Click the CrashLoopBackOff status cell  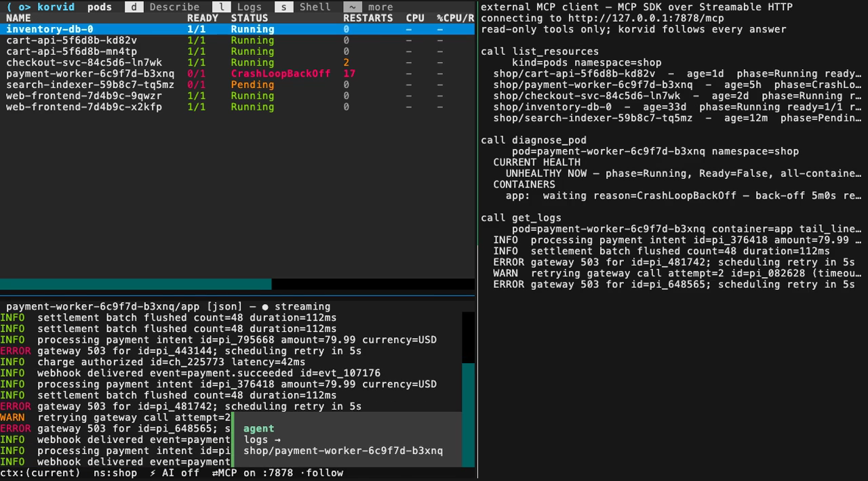click(281, 74)
